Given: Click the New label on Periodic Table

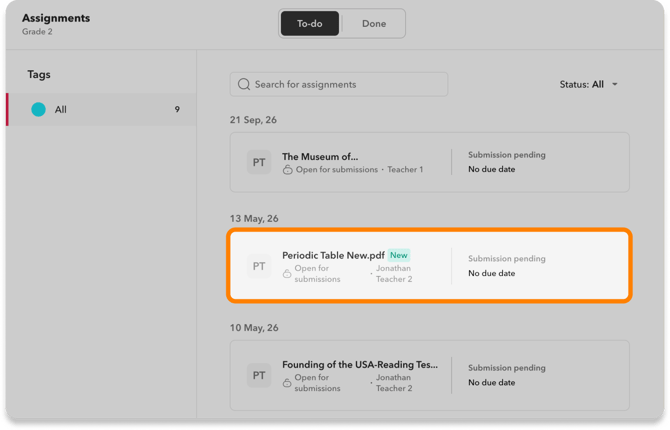Looking at the screenshot, I should (399, 255).
